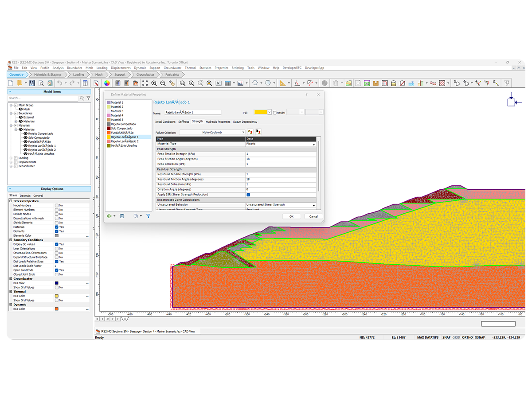The image size is (532, 399).
Task: Open the add material green plus icon
Action: (x=110, y=216)
